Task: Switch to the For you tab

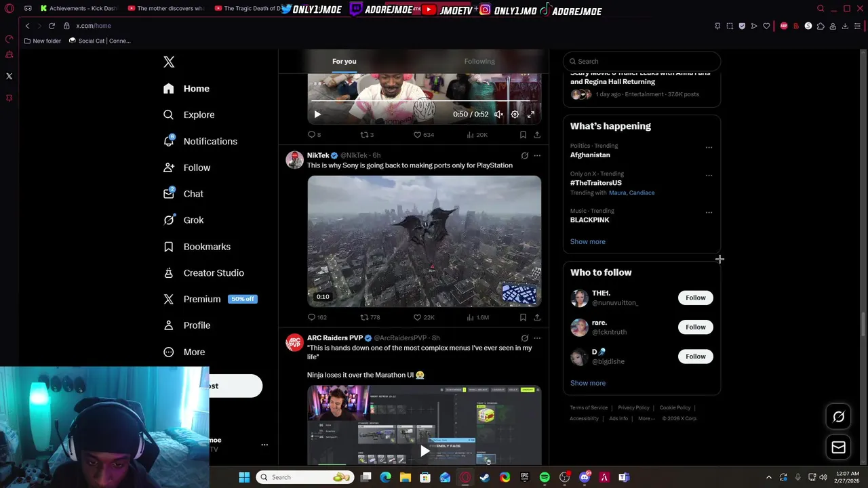Action: tap(344, 61)
